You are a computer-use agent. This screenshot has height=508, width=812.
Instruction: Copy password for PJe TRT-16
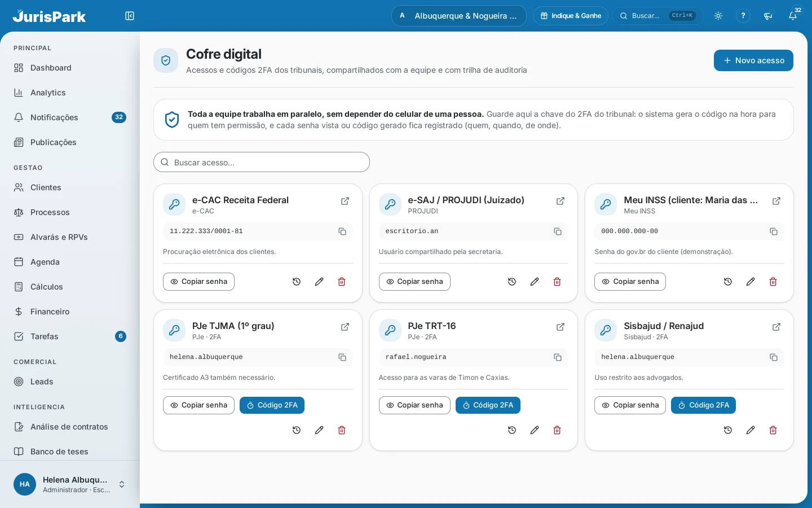414,405
